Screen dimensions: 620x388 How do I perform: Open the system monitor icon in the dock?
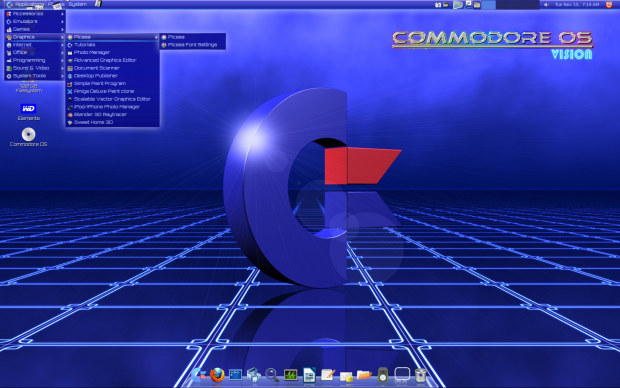(291, 375)
